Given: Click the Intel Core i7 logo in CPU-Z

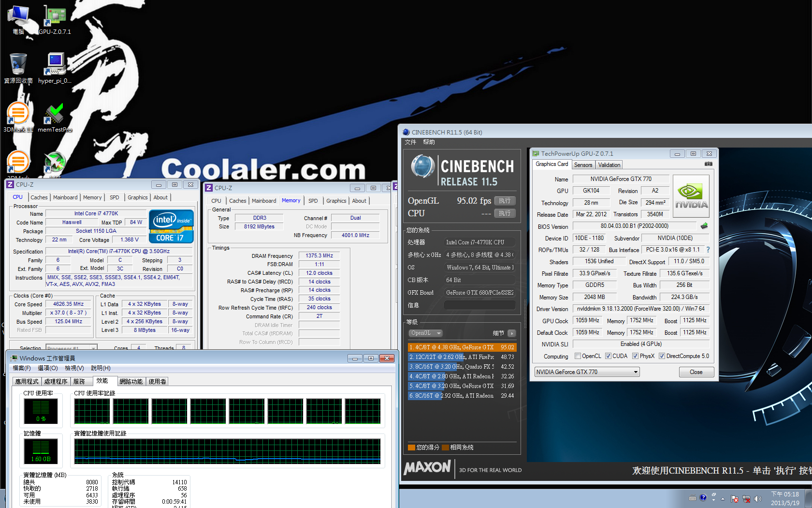Looking at the screenshot, I should point(172,226).
